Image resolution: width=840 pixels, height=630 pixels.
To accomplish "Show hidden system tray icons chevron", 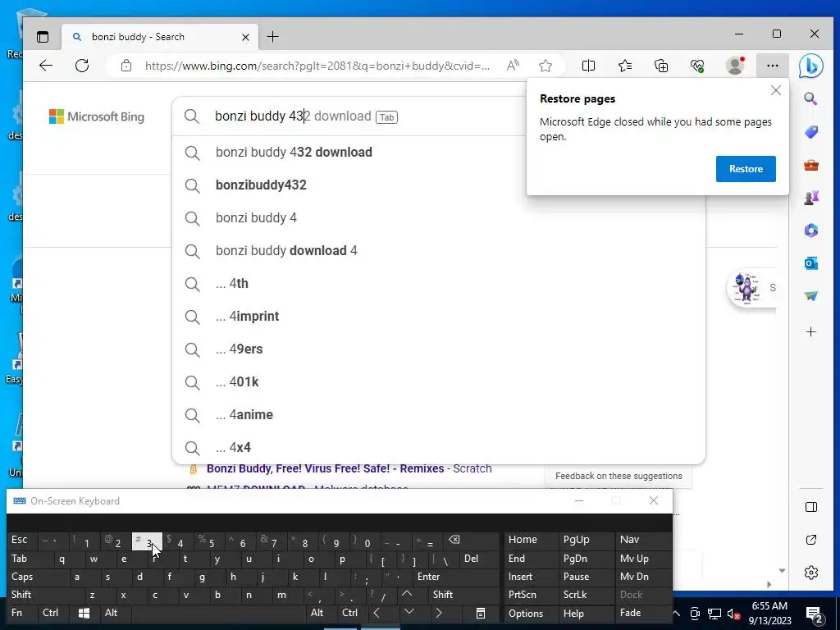I will 677,614.
